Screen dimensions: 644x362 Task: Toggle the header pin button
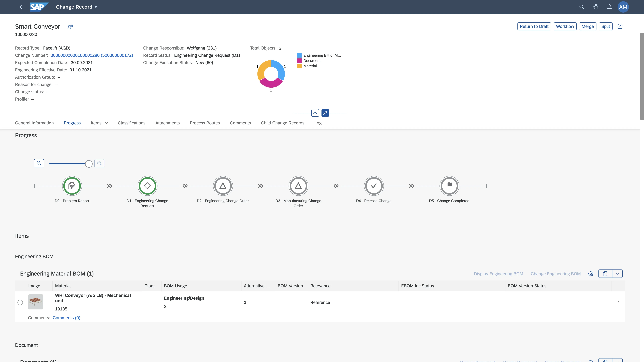[325, 113]
